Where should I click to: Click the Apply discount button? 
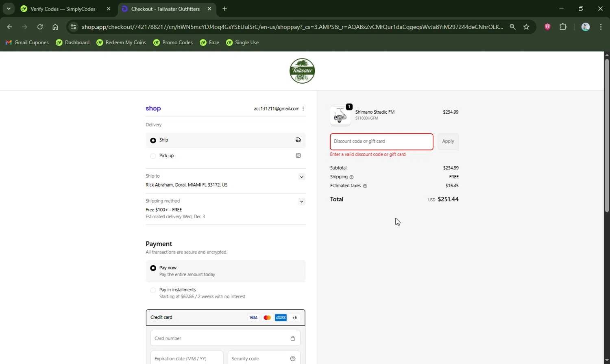pos(448,141)
